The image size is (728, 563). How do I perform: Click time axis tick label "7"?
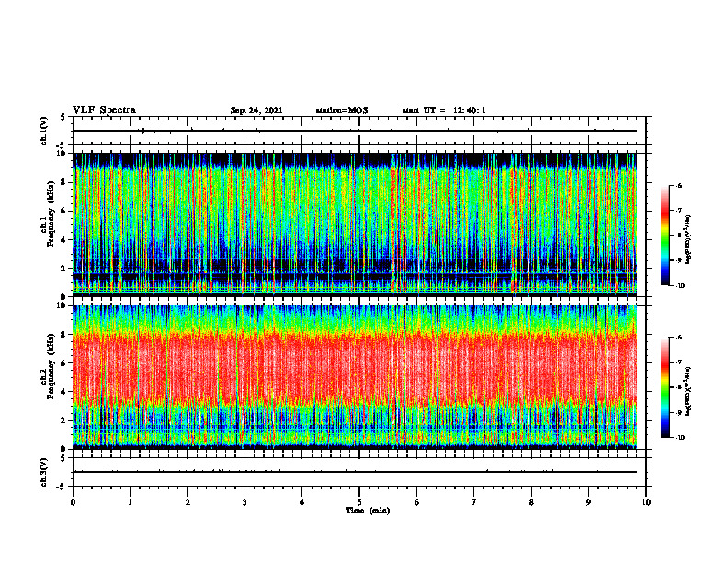tap(474, 502)
